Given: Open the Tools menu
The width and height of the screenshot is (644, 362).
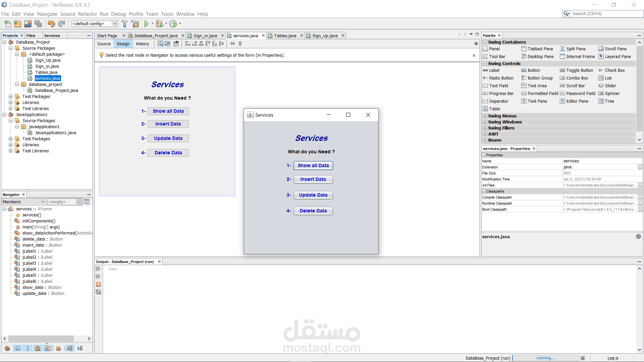Looking at the screenshot, I should (x=167, y=14).
